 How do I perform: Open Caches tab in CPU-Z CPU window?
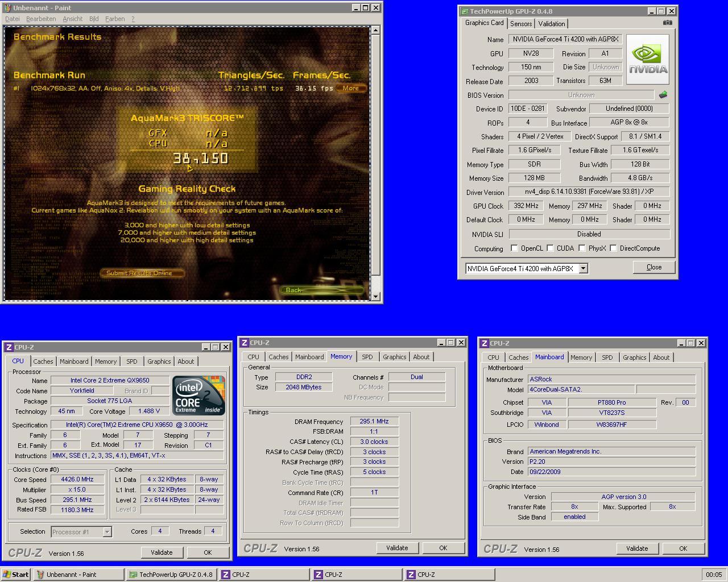pos(43,361)
